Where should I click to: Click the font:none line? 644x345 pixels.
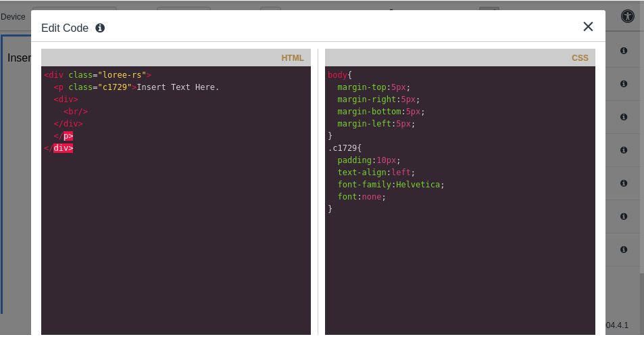tap(362, 197)
